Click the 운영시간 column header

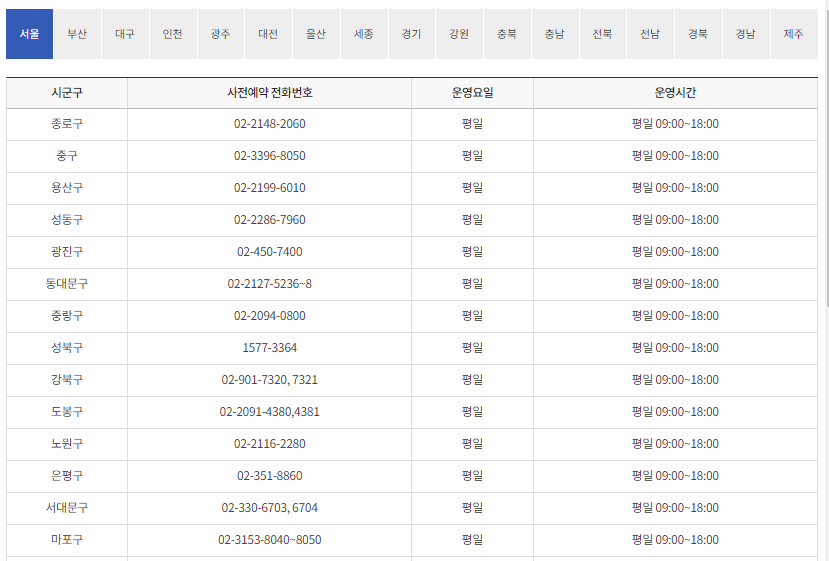pos(675,93)
